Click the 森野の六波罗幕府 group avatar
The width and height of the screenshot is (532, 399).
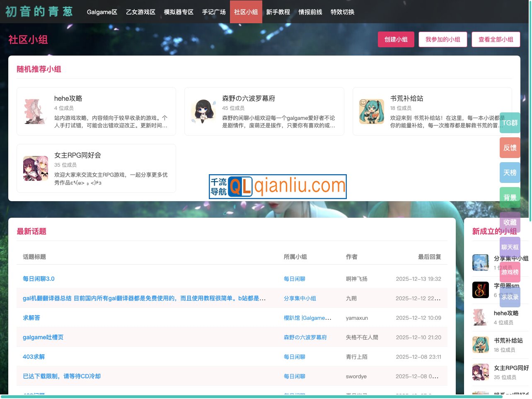[203, 111]
